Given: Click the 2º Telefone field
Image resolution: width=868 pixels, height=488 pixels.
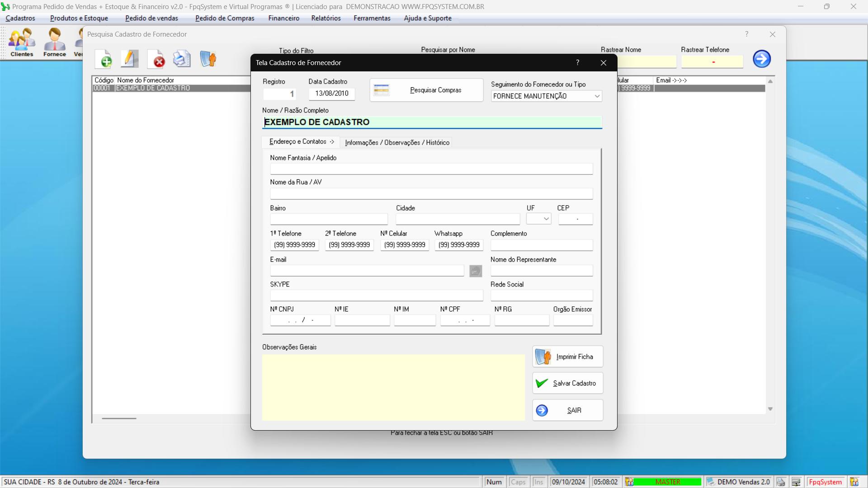Looking at the screenshot, I should click(x=349, y=245).
